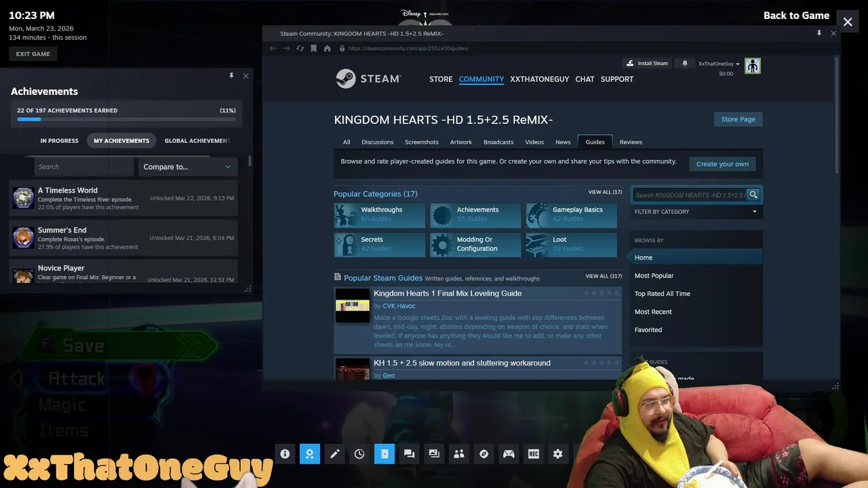View all 17 popular categories
This screenshot has height=488, width=868.
point(605,192)
